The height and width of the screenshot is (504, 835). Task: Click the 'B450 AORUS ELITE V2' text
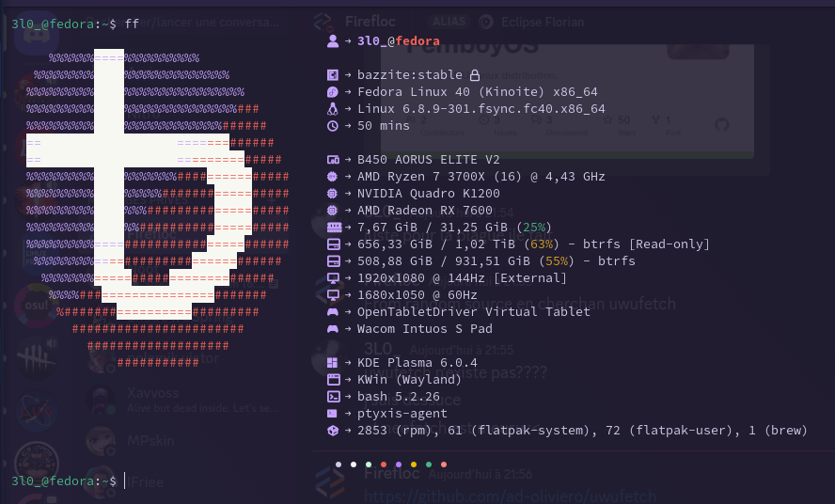[429, 160]
